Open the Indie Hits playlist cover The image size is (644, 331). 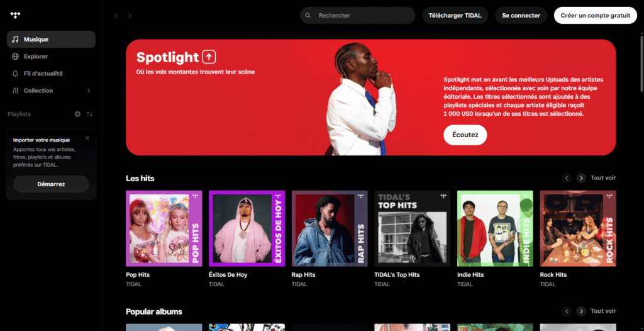(x=495, y=228)
